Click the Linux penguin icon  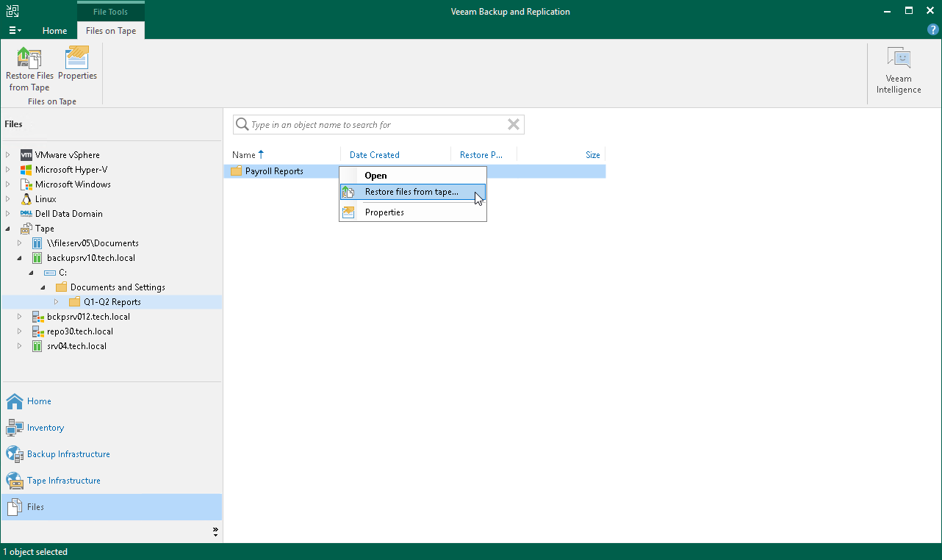[26, 199]
